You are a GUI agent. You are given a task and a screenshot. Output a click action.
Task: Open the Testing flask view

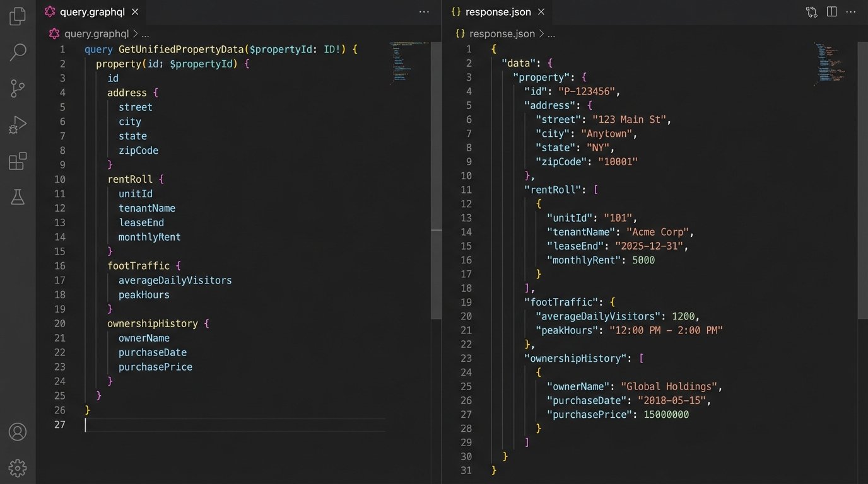(x=18, y=197)
